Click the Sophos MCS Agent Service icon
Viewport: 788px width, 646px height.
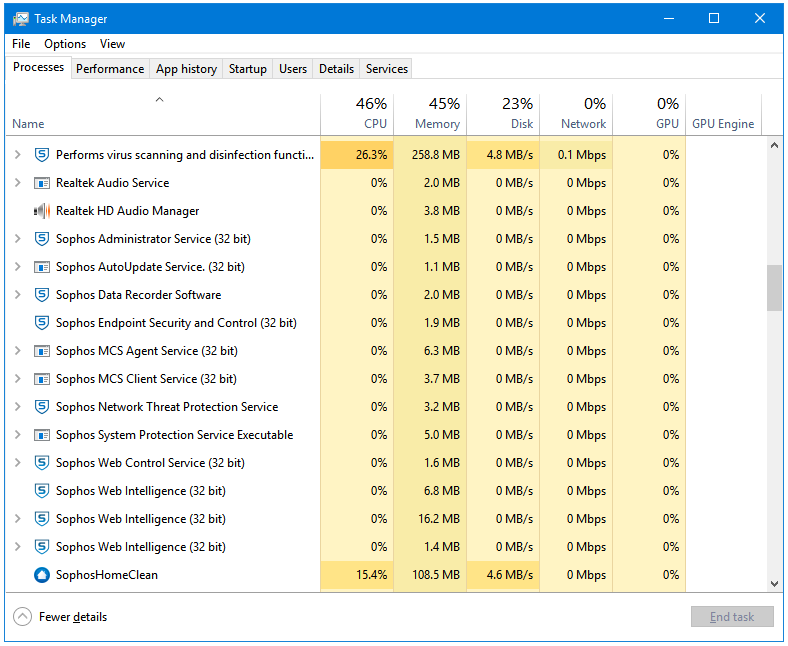tap(42, 351)
